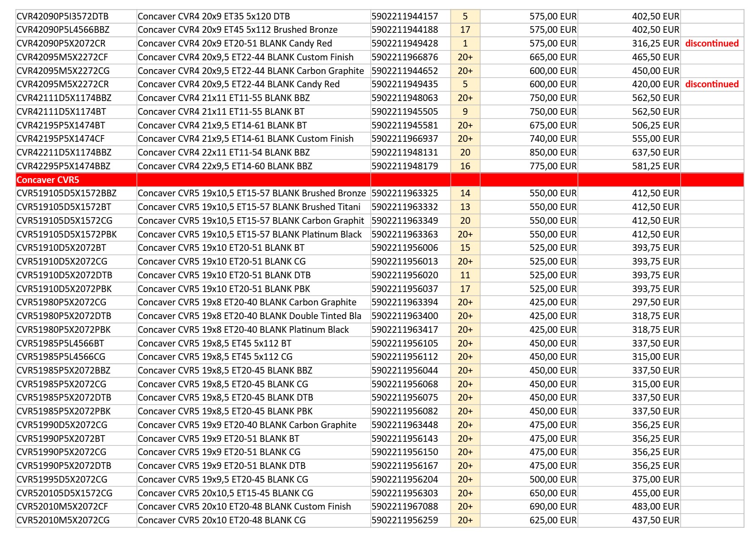Click barcode 5902211963349
Screen dimensions: 756x534
point(405,221)
